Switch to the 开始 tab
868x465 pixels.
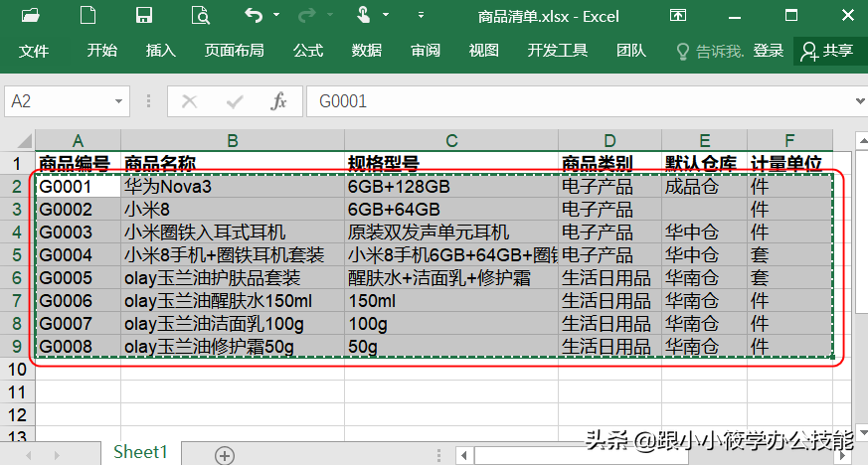click(x=101, y=51)
